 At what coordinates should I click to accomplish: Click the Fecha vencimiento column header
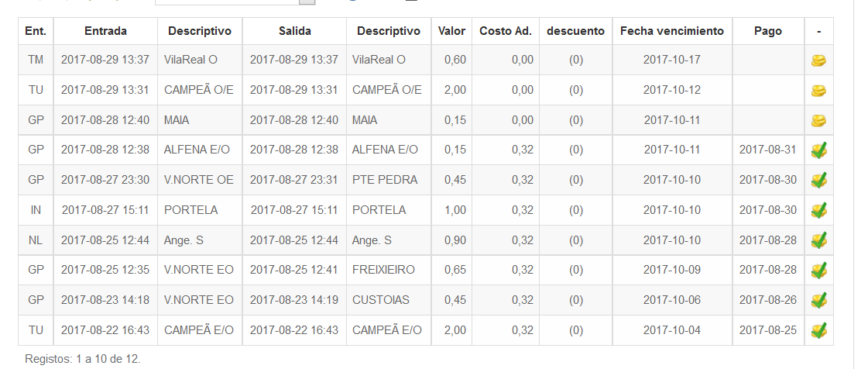[671, 31]
